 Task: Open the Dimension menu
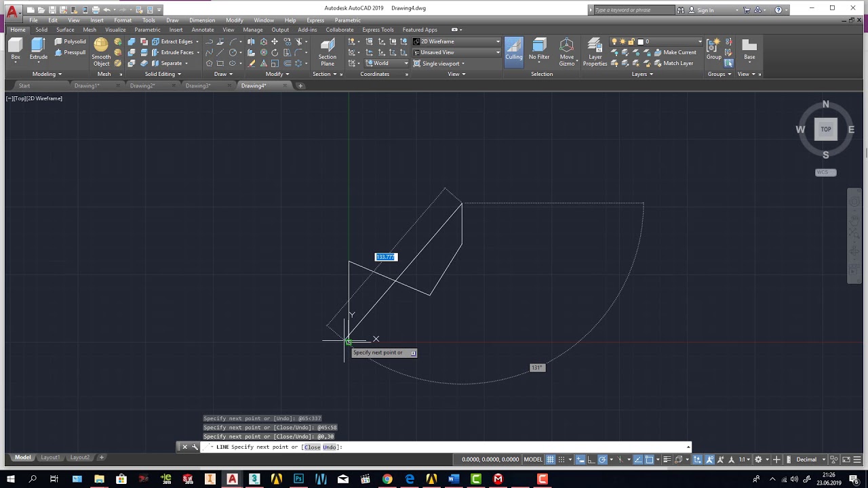[x=202, y=20]
